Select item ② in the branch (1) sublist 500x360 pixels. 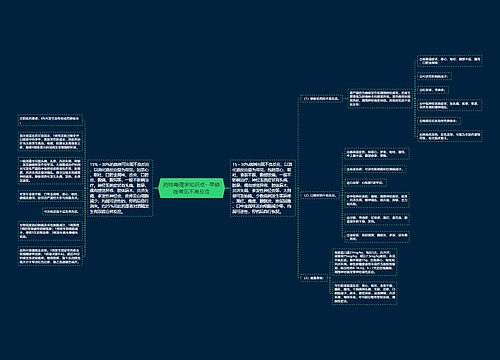(x=435, y=76)
